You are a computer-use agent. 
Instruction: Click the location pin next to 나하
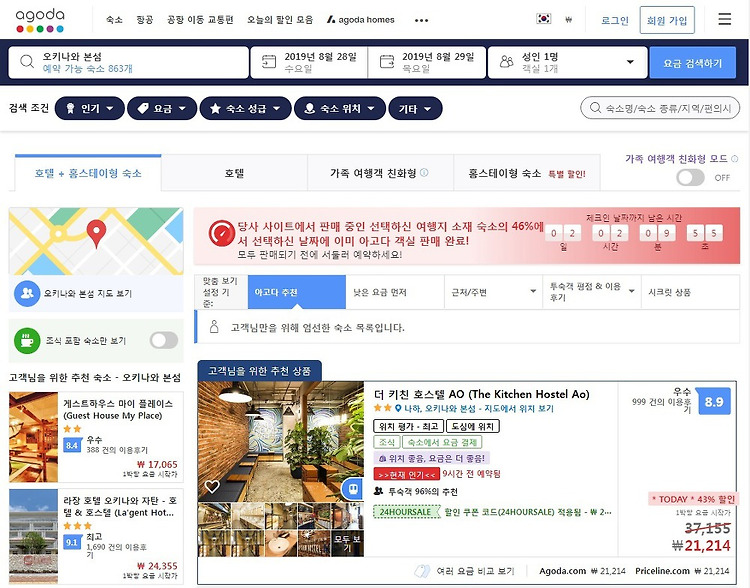tap(398, 408)
